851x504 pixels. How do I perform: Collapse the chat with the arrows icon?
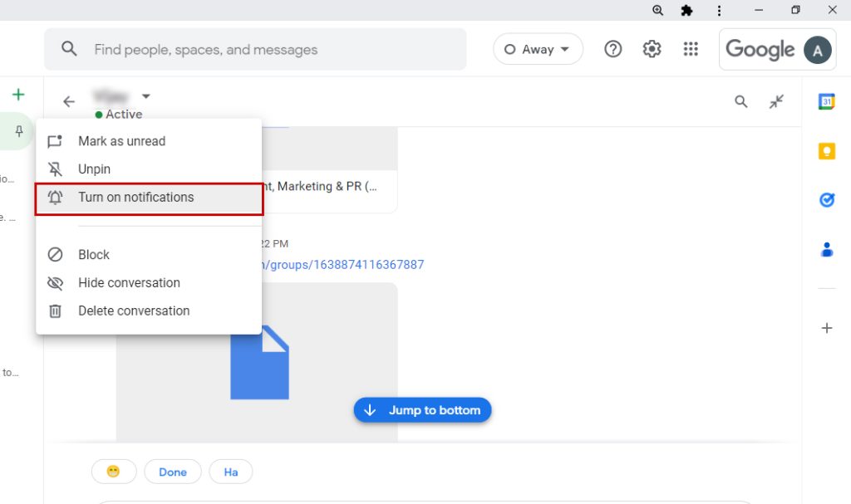776,102
